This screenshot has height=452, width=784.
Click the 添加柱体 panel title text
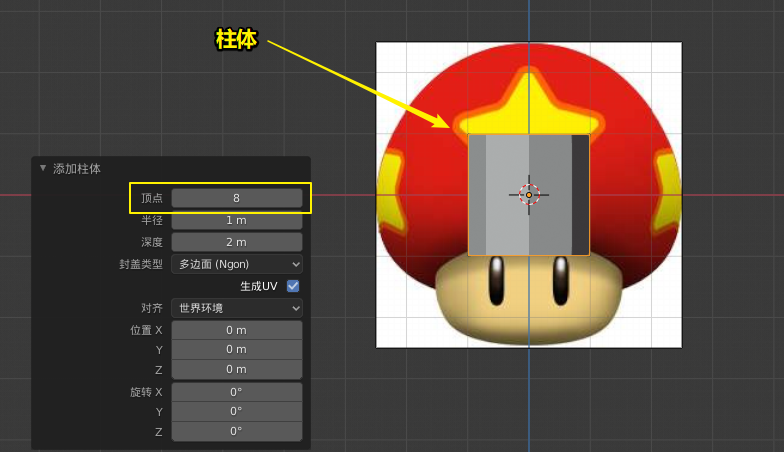(77, 169)
